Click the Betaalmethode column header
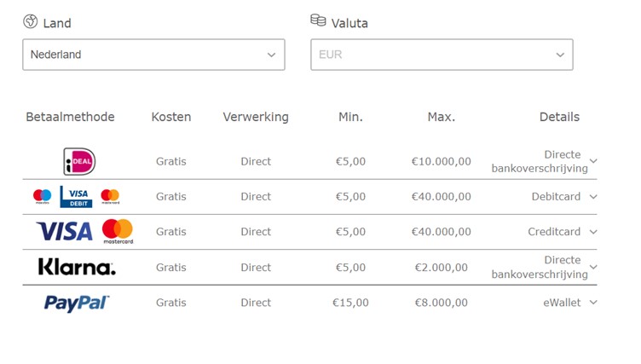The image size is (641, 364). point(70,117)
